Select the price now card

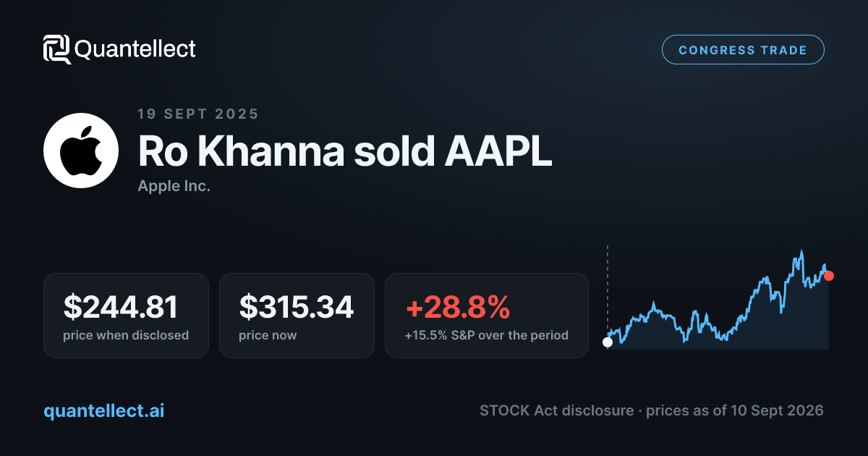click(x=297, y=315)
